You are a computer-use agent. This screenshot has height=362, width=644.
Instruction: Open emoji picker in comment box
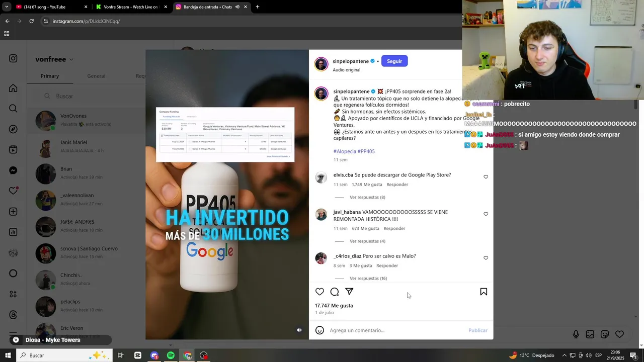click(x=319, y=330)
